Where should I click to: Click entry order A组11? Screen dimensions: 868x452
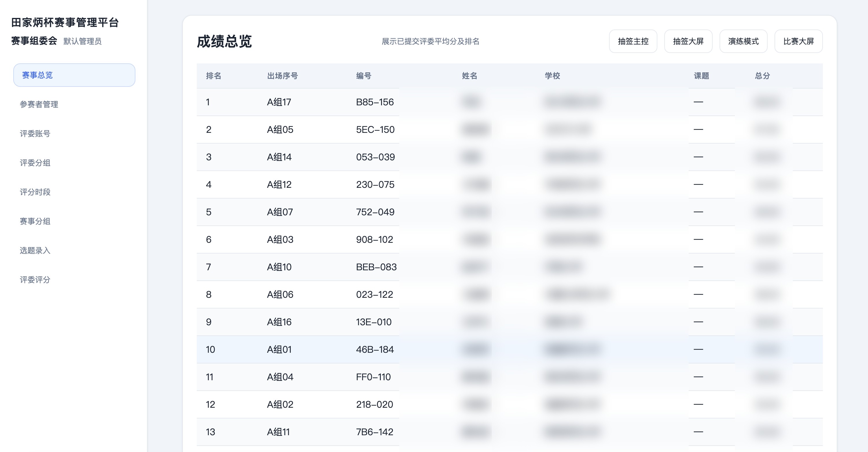click(278, 432)
